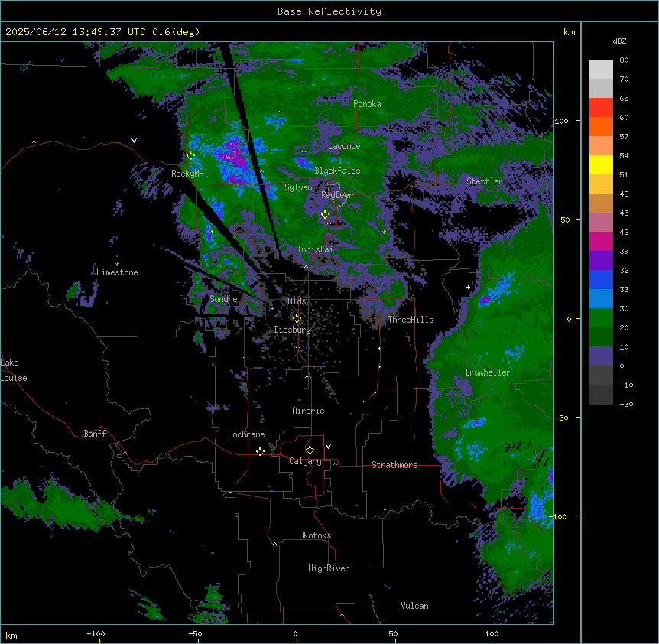Click the yellow V marker northwest of RockyMH

[x=134, y=141]
